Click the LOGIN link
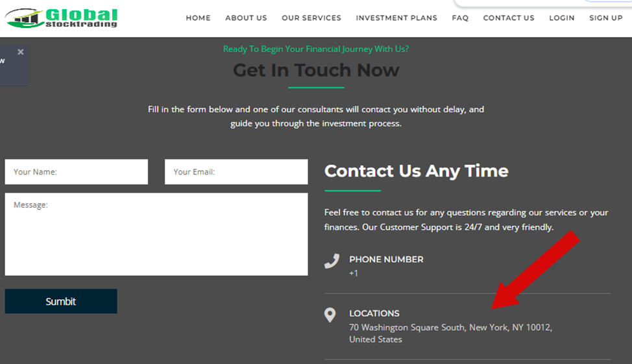Viewport: 632px width, 364px height. tap(561, 18)
